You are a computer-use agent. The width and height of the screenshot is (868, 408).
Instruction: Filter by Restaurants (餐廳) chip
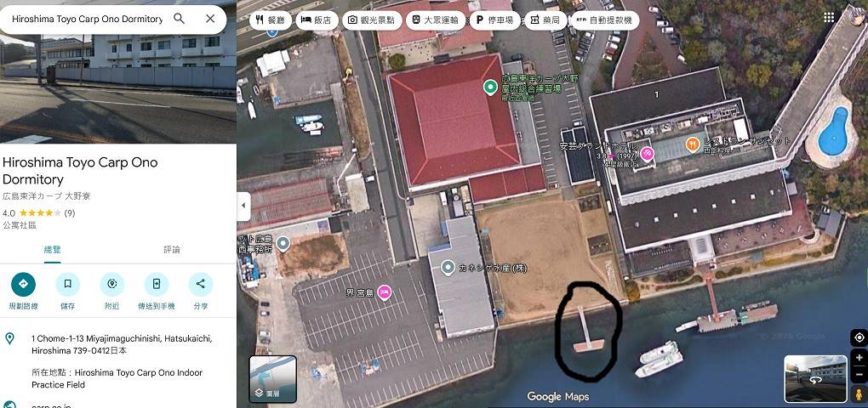(270, 20)
